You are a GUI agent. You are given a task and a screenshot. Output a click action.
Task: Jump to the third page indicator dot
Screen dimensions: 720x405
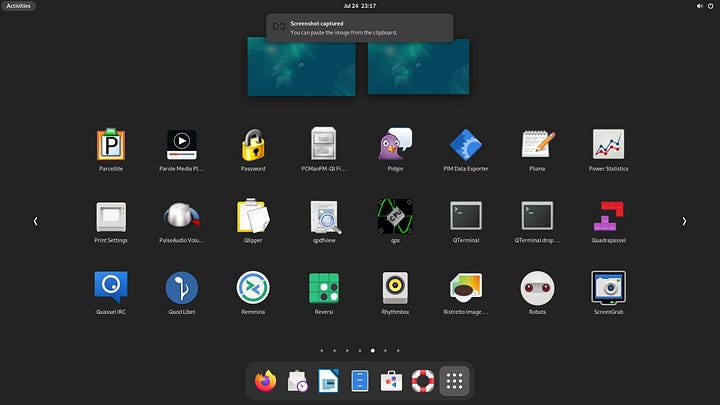point(347,351)
